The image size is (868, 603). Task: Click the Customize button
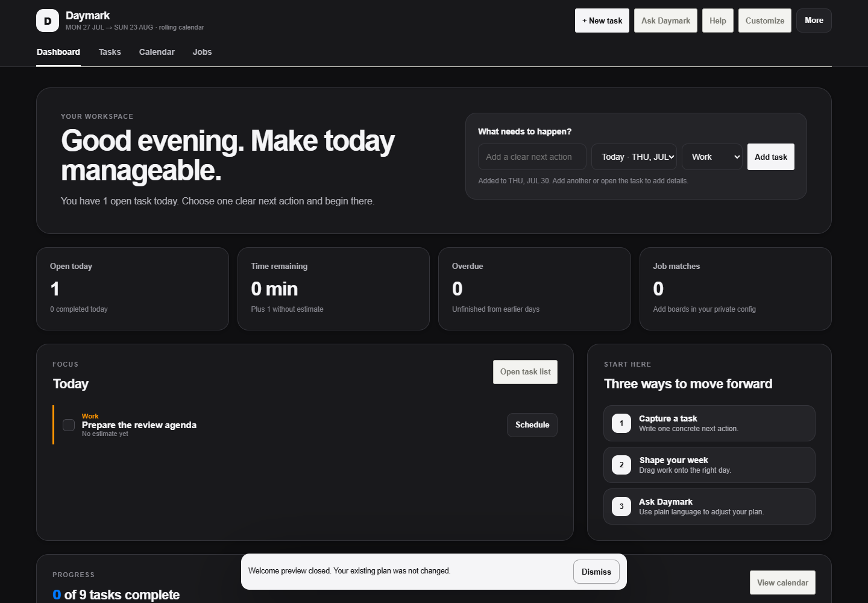(765, 21)
